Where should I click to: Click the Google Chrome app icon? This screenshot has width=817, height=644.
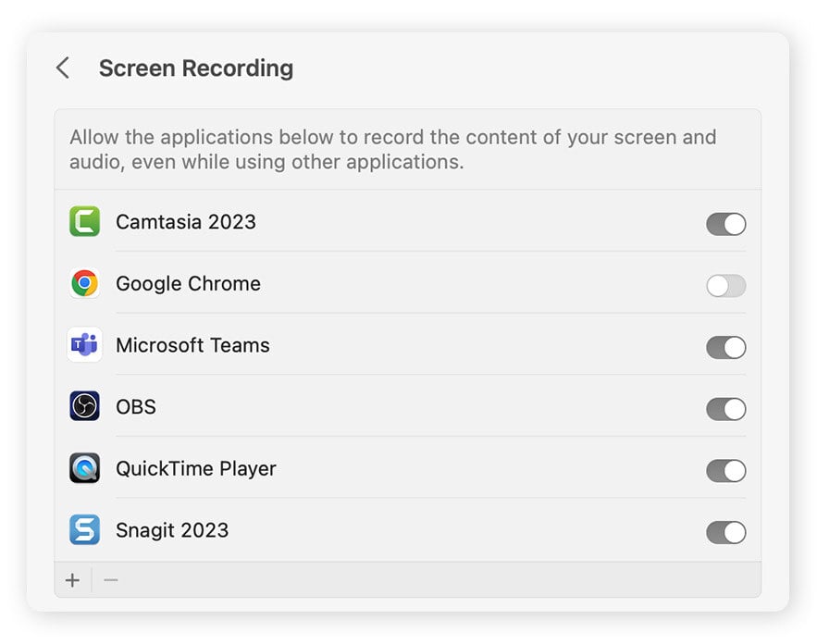(x=84, y=283)
